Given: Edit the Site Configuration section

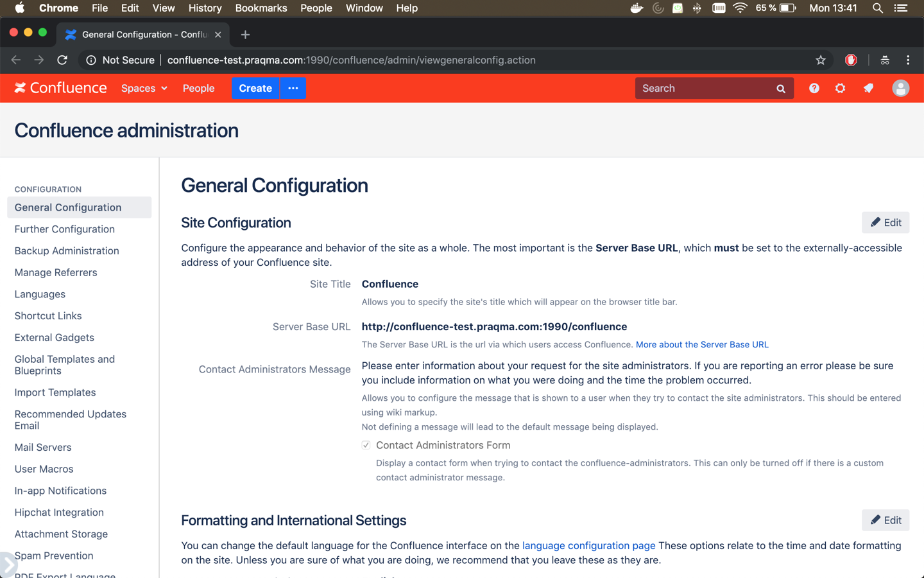Looking at the screenshot, I should pyautogui.click(x=886, y=223).
